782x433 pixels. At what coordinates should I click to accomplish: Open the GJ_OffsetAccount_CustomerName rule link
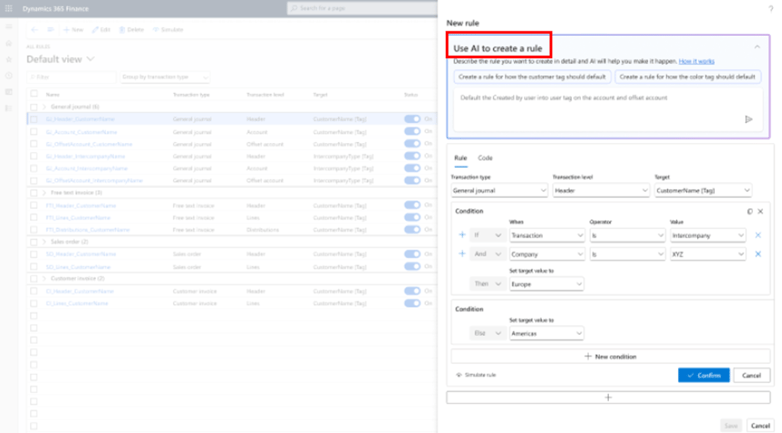coord(89,144)
